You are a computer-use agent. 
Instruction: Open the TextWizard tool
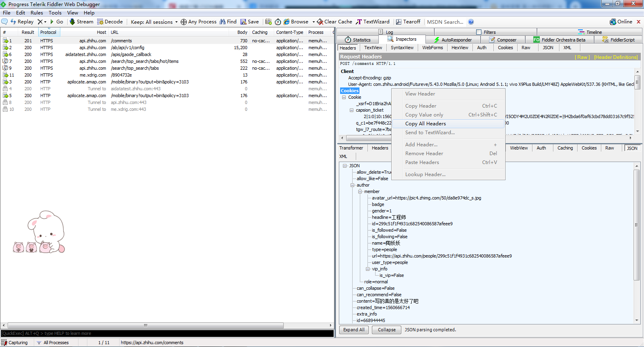click(373, 22)
